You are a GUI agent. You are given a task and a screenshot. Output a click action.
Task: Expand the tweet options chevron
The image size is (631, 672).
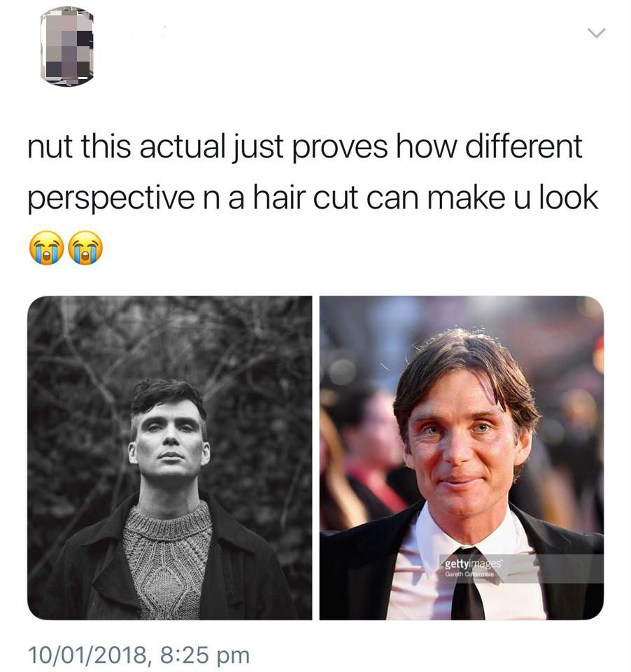596,33
